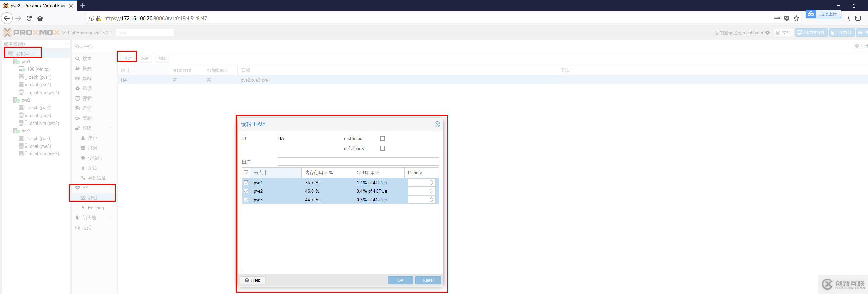Open the Fencing menu item
Screen dimensions: 868x294
96,208
